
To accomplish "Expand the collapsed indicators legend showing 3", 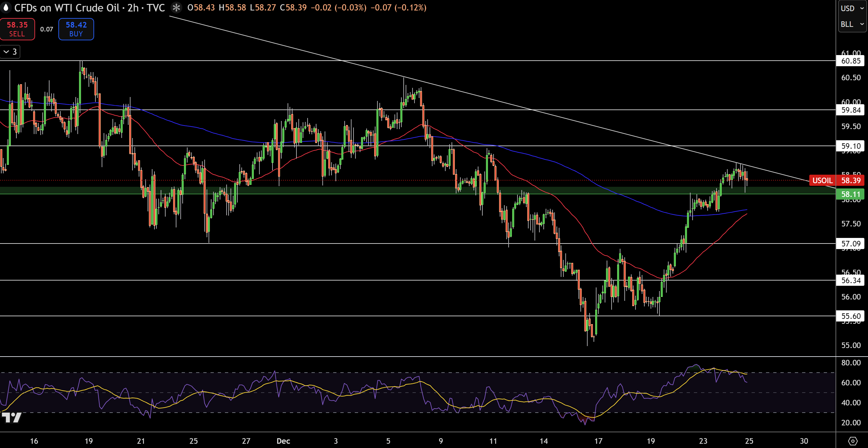I will [x=10, y=52].
